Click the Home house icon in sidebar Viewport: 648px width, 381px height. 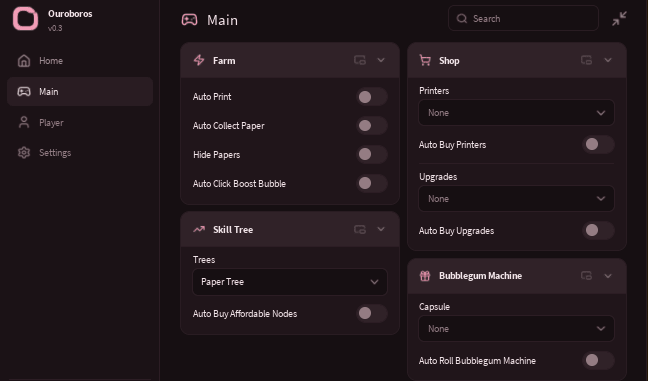pyautogui.click(x=24, y=61)
